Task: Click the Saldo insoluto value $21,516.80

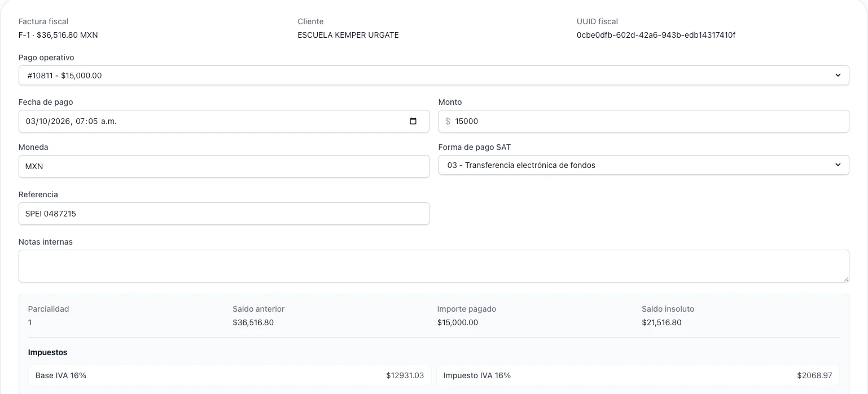Action: [x=661, y=322]
